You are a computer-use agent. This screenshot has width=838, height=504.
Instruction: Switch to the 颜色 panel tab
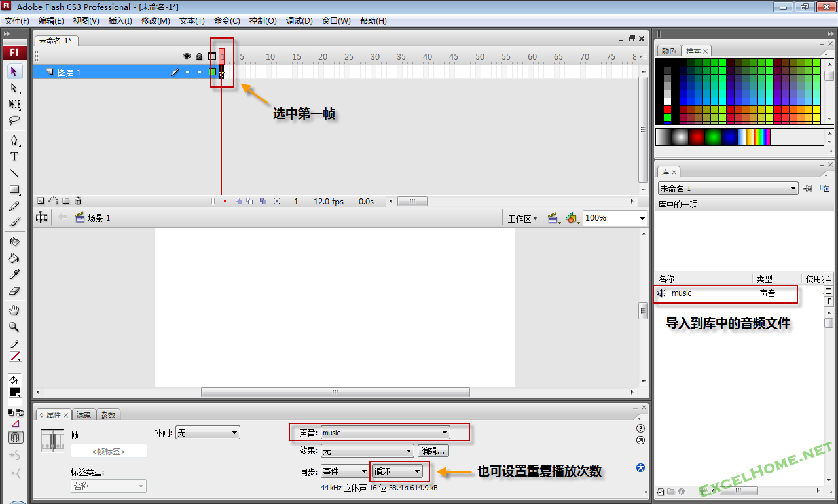[668, 51]
